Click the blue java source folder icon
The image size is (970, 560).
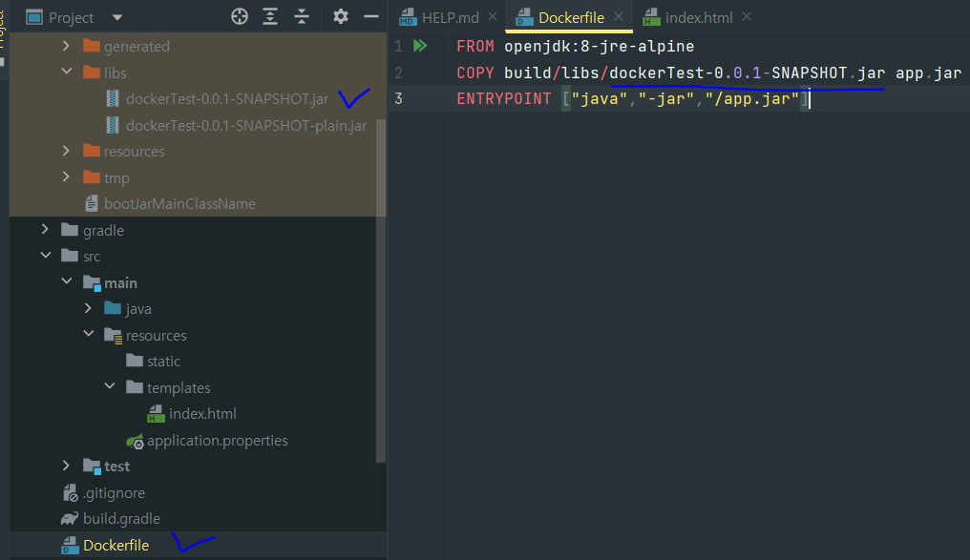click(113, 308)
